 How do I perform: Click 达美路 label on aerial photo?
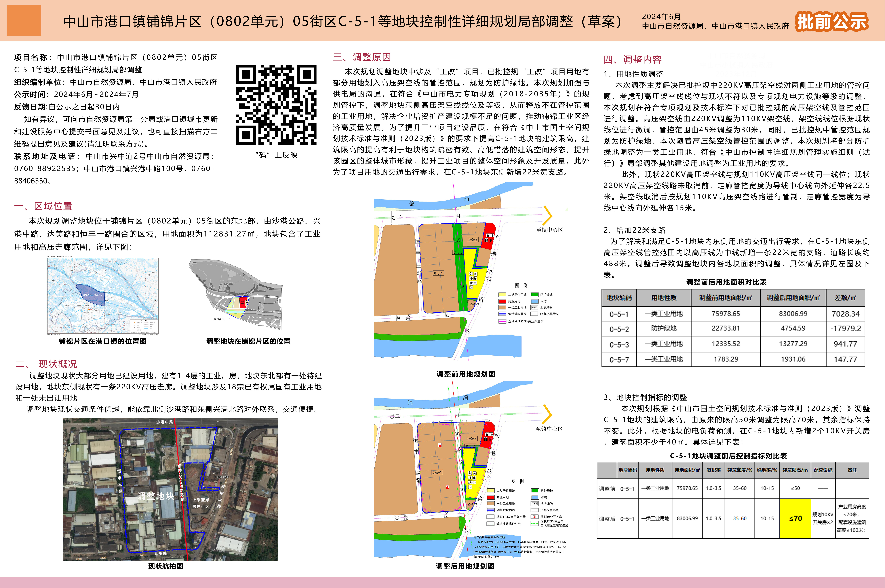(x=161, y=553)
